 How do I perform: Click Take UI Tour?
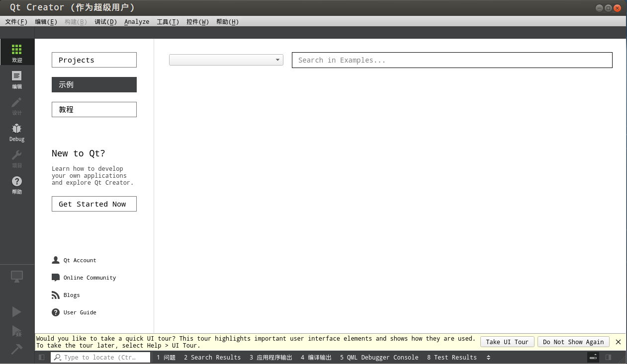tap(507, 342)
